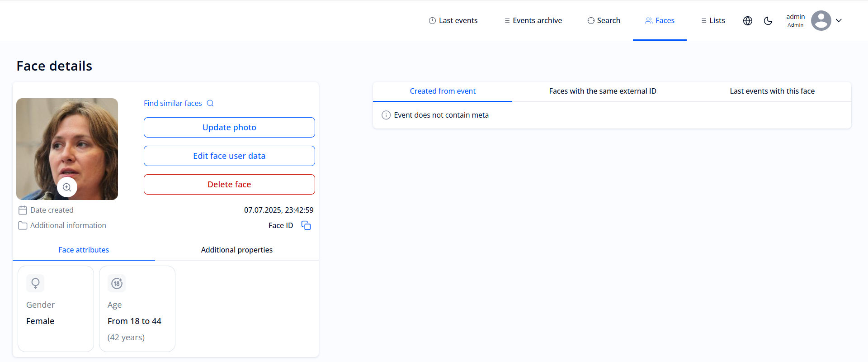
Task: Switch to the Additional properties tab
Action: click(236, 250)
